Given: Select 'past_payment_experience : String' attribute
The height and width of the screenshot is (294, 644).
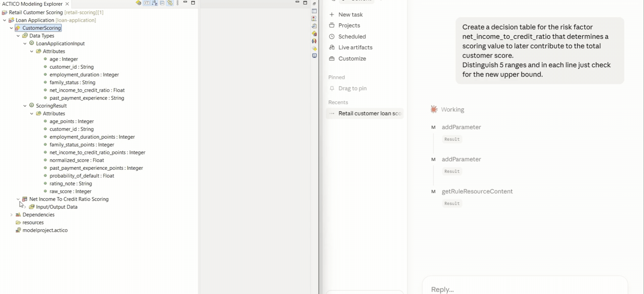Looking at the screenshot, I should (x=87, y=98).
